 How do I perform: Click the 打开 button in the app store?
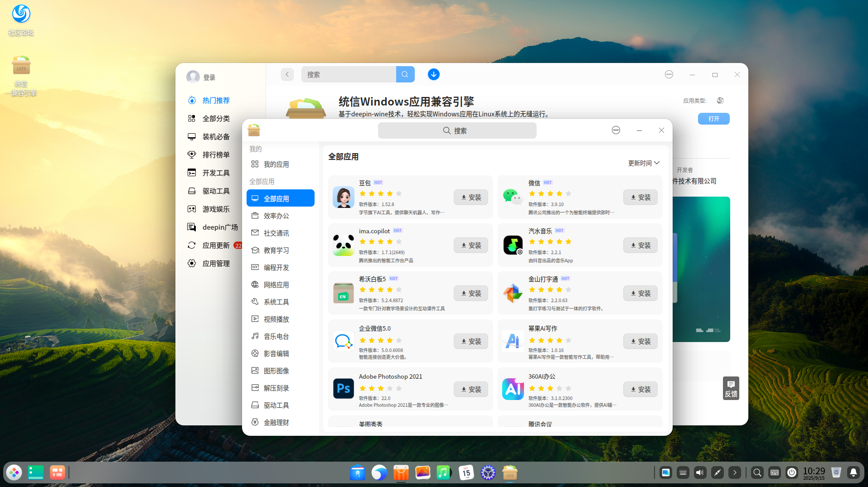point(714,119)
